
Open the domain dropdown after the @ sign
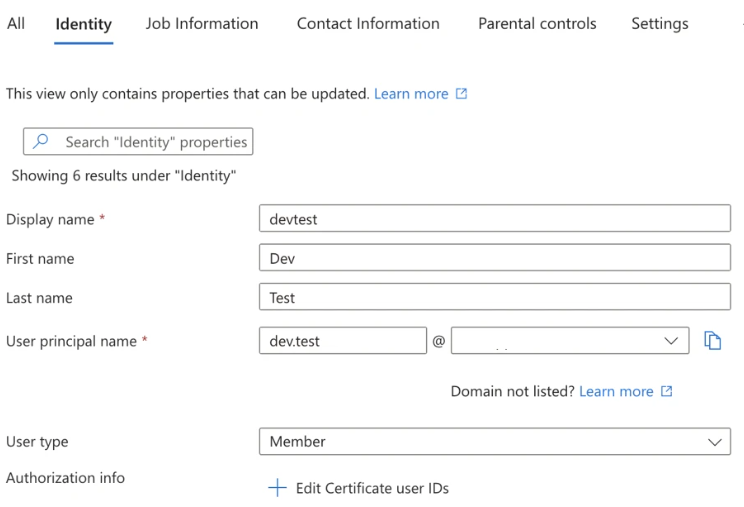[570, 341]
